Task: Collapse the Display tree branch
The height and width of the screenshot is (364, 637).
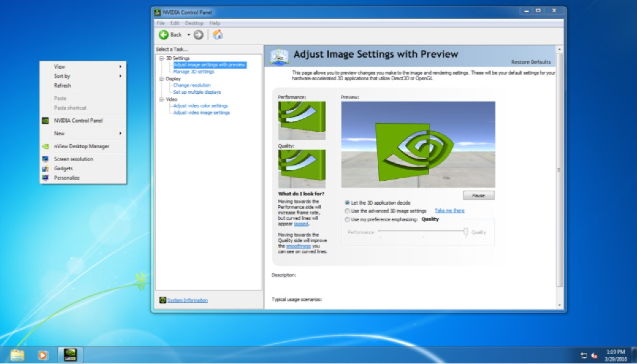Action: [162, 78]
